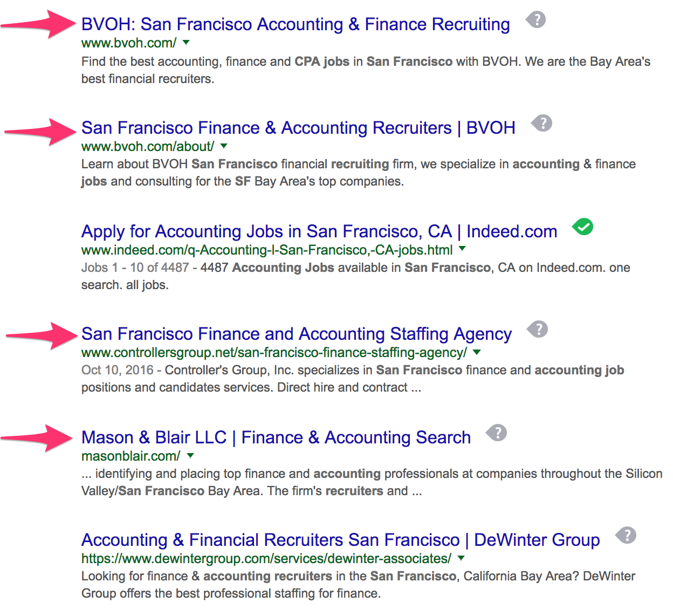Expand dropdown arrow beside the indeed.com URL
The image size is (673, 616).
462,249
